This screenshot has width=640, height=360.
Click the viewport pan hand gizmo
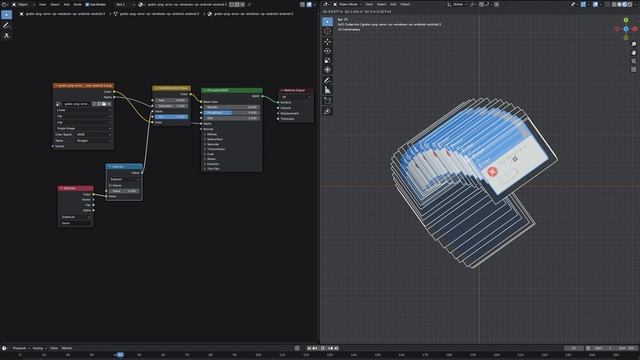633,52
